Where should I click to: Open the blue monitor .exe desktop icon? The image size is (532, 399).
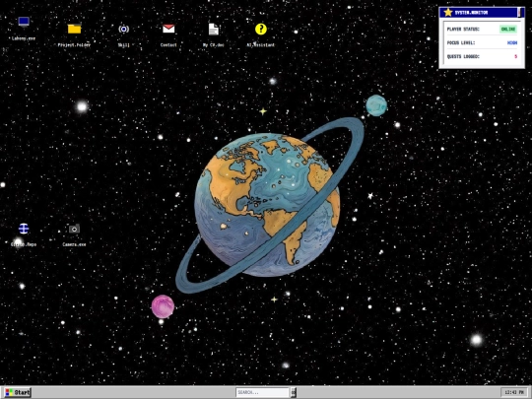[x=24, y=22]
